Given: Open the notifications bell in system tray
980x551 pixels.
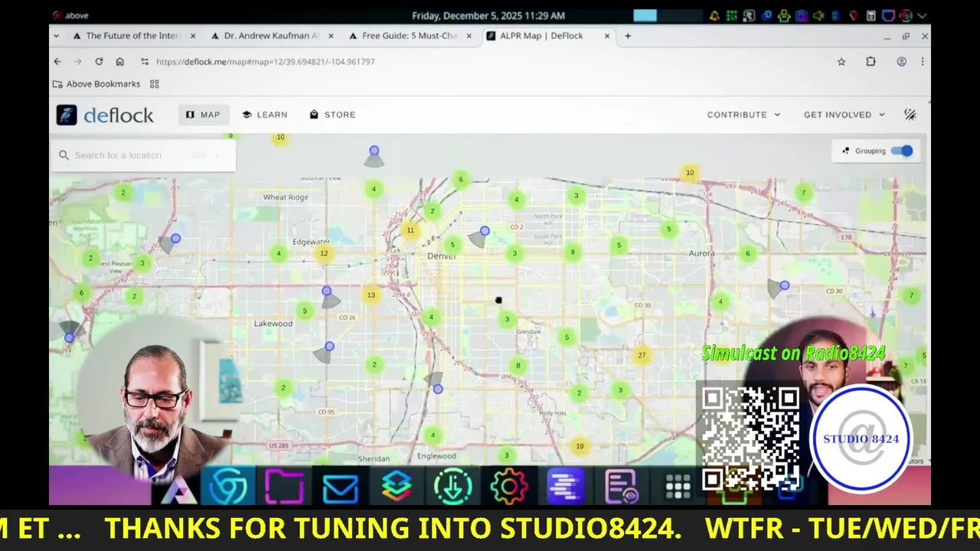Looking at the screenshot, I should (714, 15).
